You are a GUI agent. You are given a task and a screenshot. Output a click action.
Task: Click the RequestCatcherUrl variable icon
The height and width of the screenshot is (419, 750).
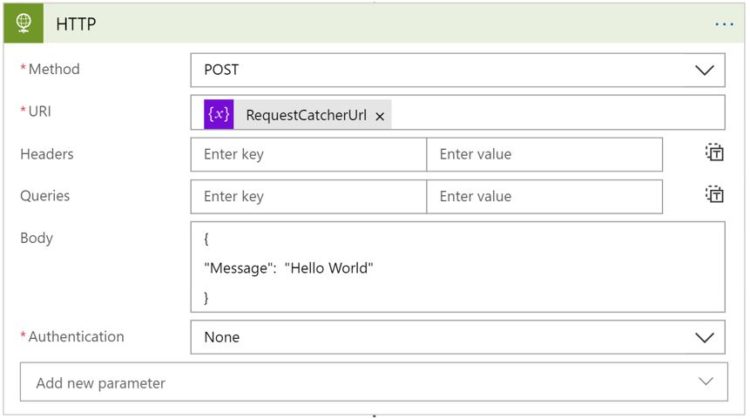(x=219, y=114)
